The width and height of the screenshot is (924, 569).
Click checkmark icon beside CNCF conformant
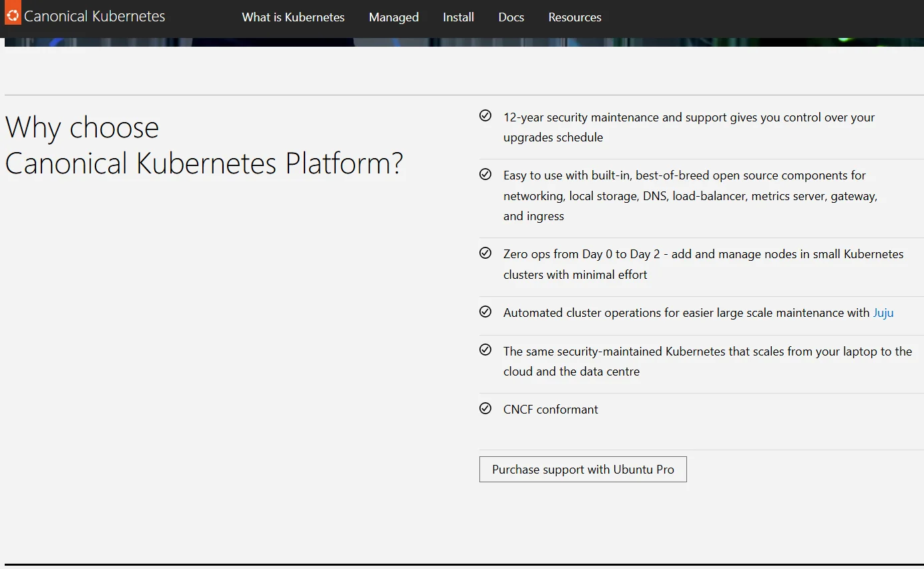pyautogui.click(x=485, y=408)
